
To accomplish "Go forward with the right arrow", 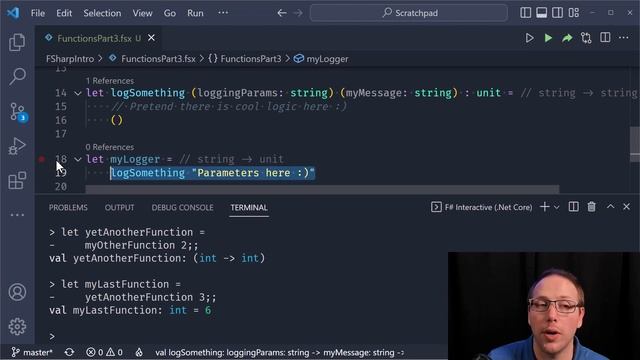I will [298, 13].
